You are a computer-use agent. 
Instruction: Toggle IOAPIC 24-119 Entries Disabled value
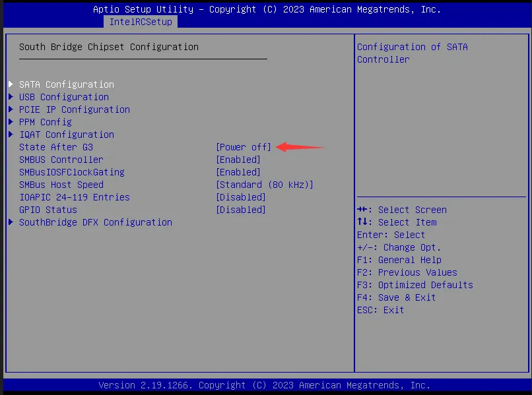[x=241, y=197]
